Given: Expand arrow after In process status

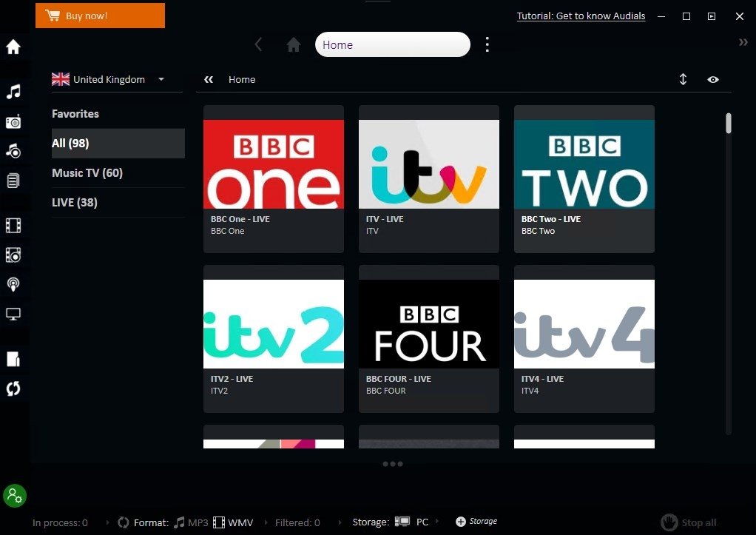Looking at the screenshot, I should 107,522.
